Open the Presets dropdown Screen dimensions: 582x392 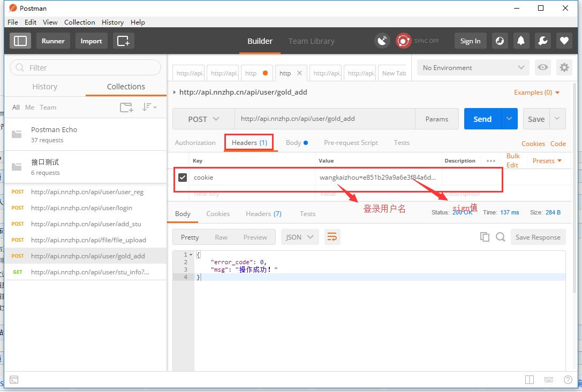(547, 161)
